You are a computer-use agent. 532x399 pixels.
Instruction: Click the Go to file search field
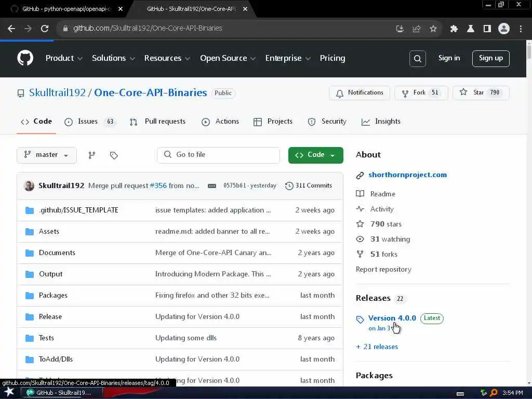(x=218, y=155)
